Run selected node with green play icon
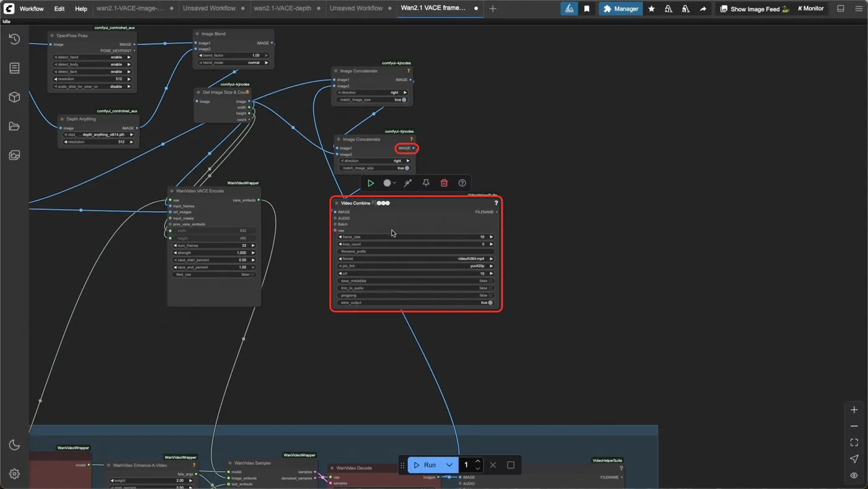The height and width of the screenshot is (489, 868). [371, 183]
